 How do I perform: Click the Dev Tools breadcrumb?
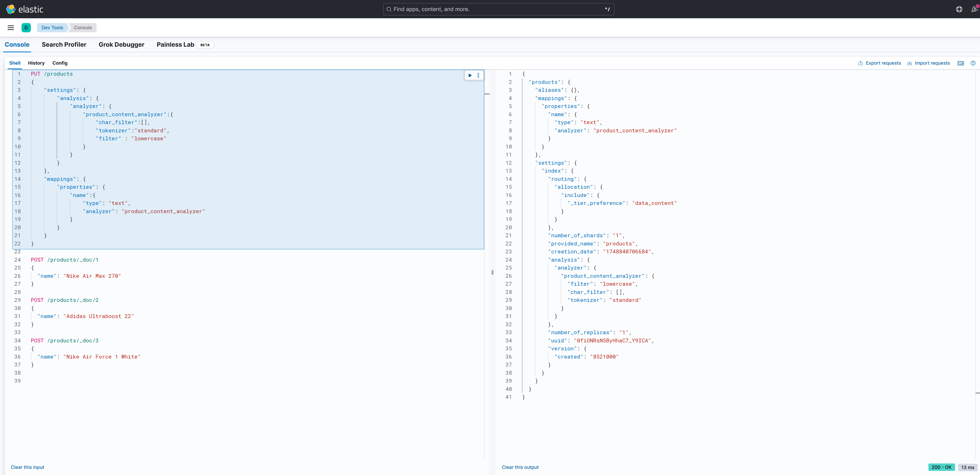pos(52,28)
